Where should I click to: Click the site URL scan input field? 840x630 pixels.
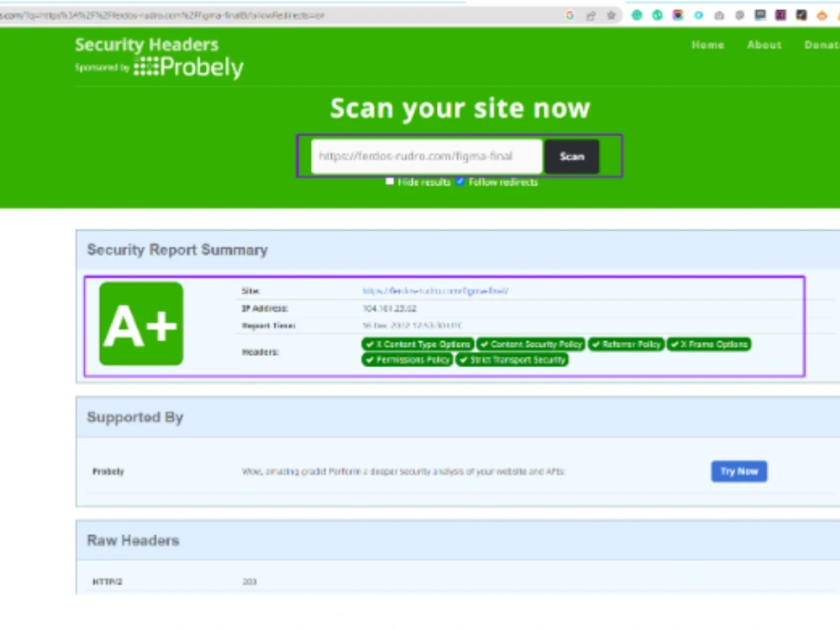coord(427,156)
